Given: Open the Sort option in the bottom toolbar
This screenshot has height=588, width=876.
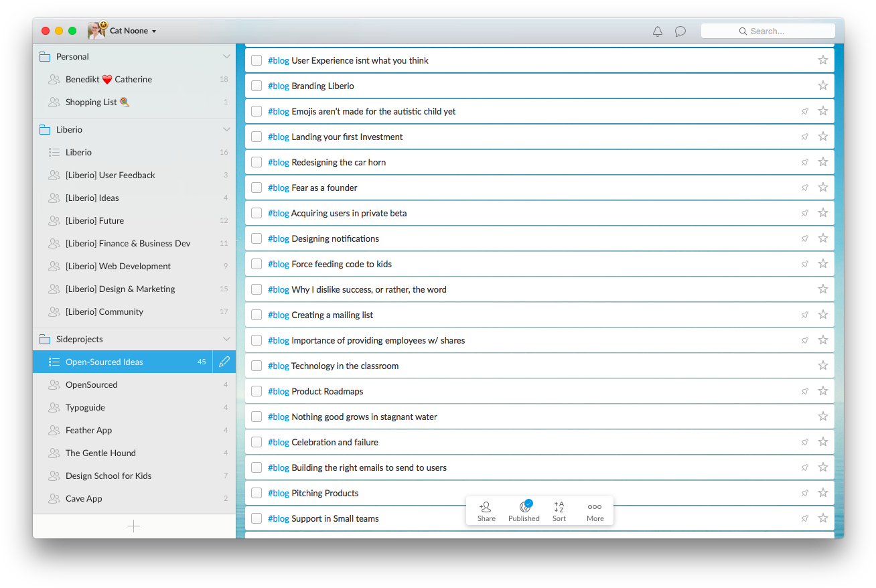Looking at the screenshot, I should coord(559,511).
